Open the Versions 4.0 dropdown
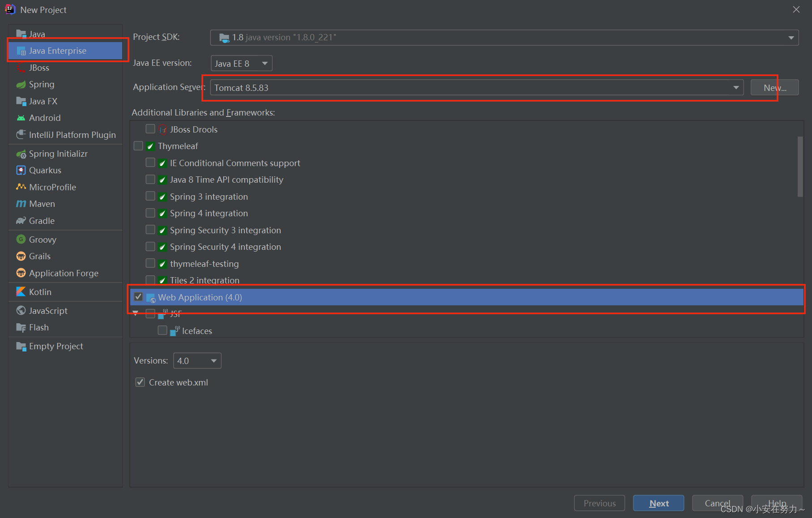This screenshot has height=518, width=812. click(197, 361)
